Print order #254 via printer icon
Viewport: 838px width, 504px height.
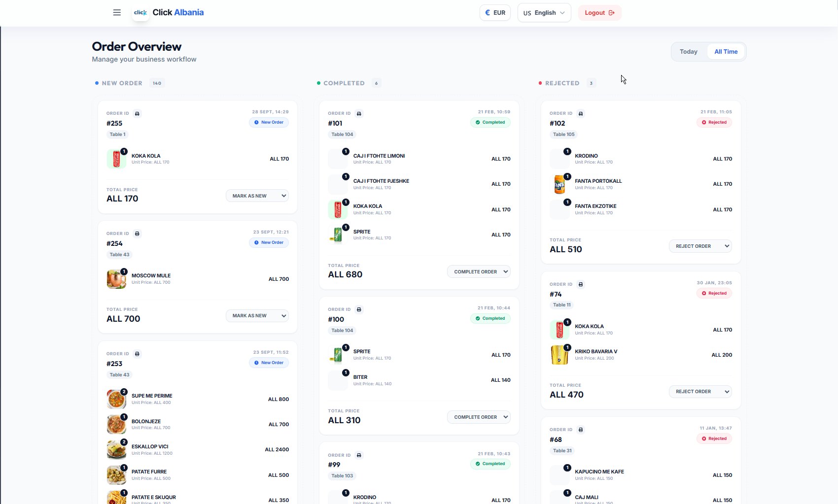click(137, 234)
